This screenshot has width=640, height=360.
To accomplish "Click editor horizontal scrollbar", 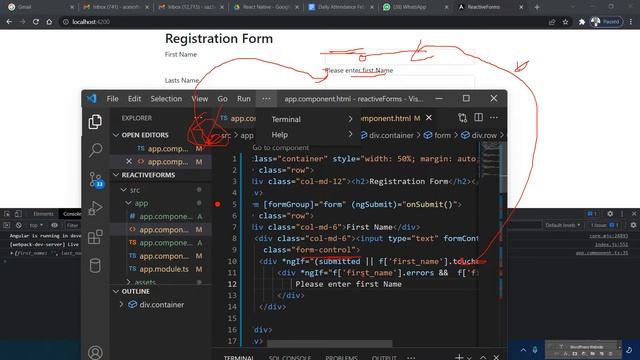I will [x=329, y=344].
